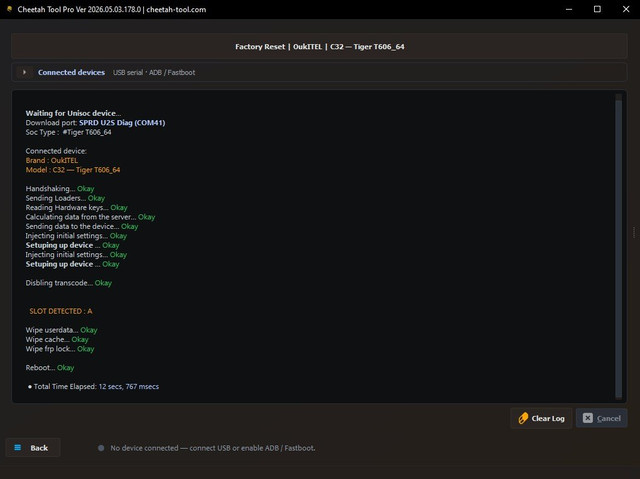Viewport: 640px width, 479px height.
Task: Click the hamburger list icon beside Back
Action: point(18,448)
